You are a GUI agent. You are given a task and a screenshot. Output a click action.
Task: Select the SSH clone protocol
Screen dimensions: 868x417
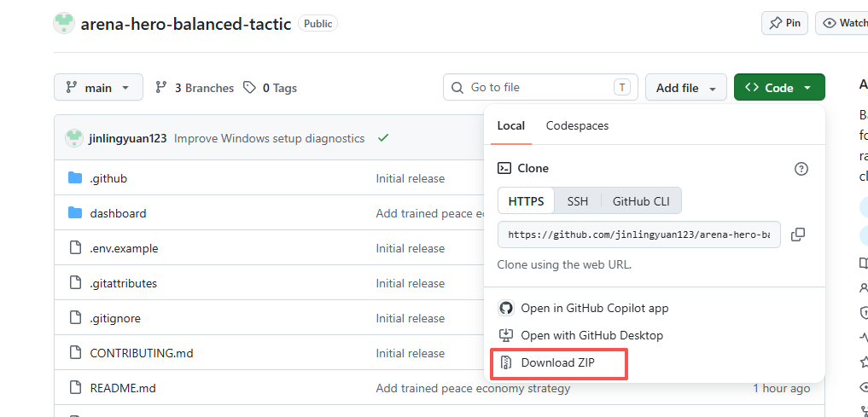coord(577,200)
